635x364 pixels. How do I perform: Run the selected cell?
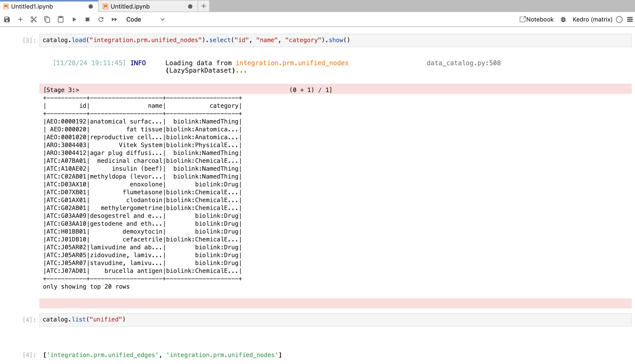(74, 19)
